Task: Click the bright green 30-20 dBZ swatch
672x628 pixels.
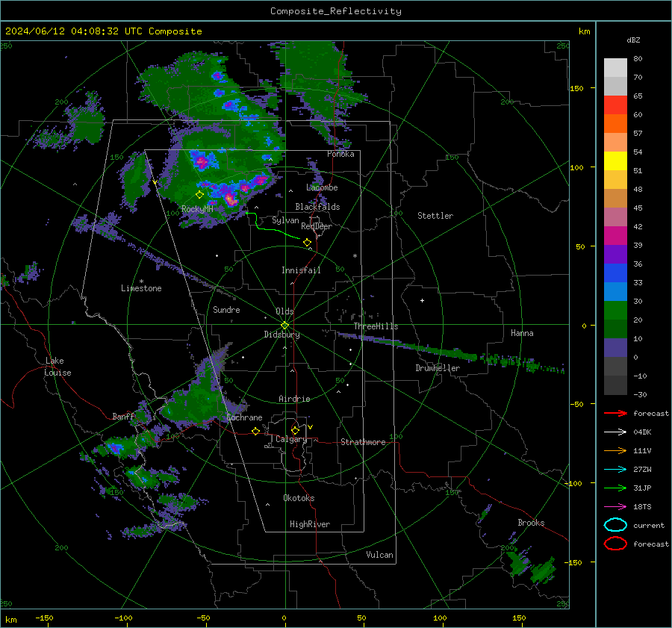Action: click(615, 311)
